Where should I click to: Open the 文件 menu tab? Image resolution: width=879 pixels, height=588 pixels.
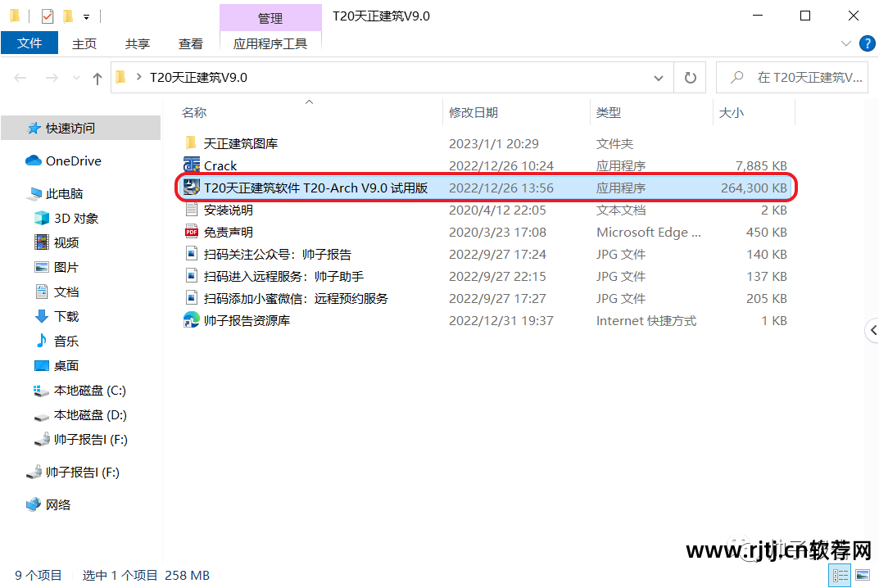[x=29, y=43]
